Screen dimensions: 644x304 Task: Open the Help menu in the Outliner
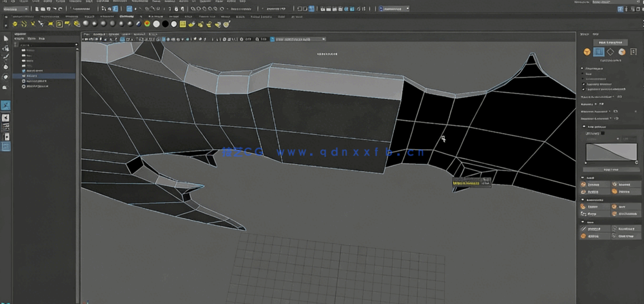[41, 39]
